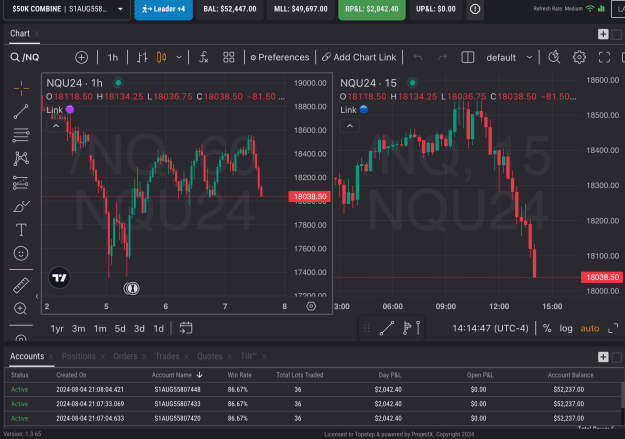Collapse the 1h chart legend chevron

click(x=56, y=126)
